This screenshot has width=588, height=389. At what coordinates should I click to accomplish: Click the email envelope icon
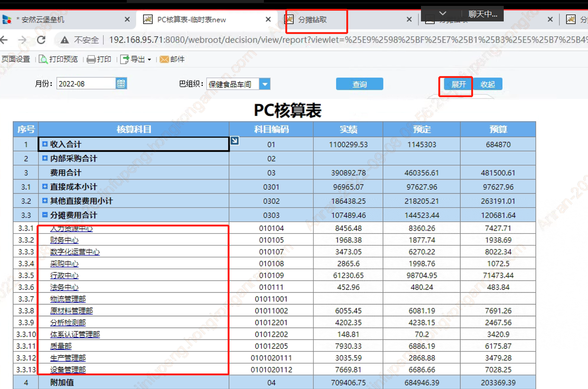click(x=164, y=59)
